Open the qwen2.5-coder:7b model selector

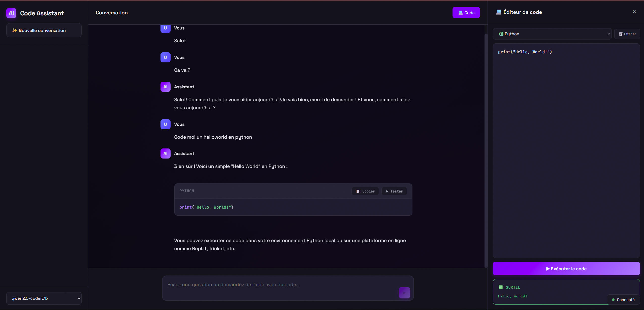click(x=44, y=298)
